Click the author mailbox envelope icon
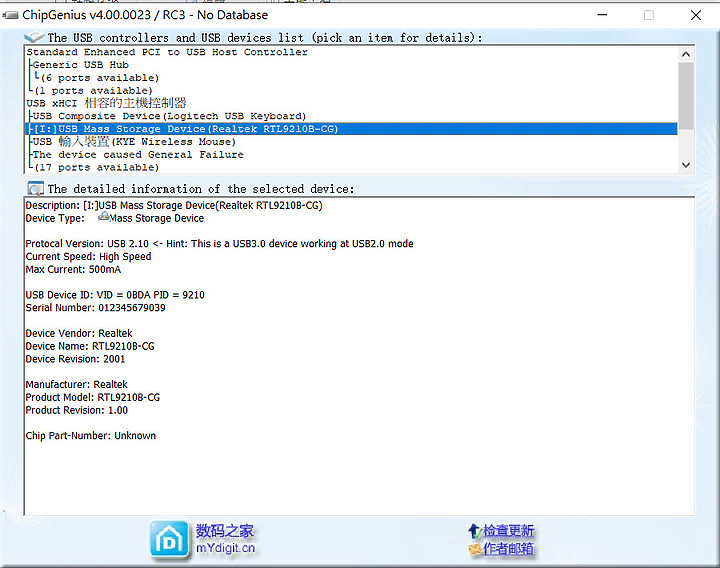This screenshot has height=568, width=720. point(475,549)
